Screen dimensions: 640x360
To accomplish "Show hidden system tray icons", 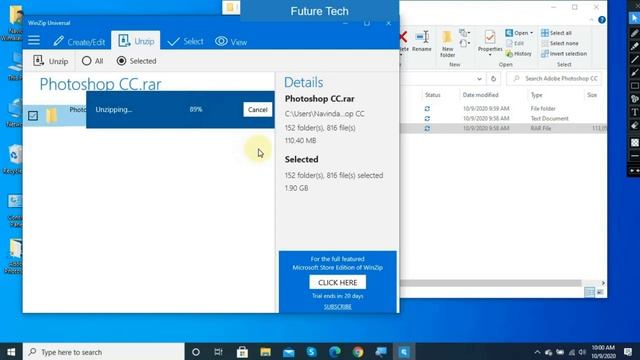I will (x=537, y=352).
